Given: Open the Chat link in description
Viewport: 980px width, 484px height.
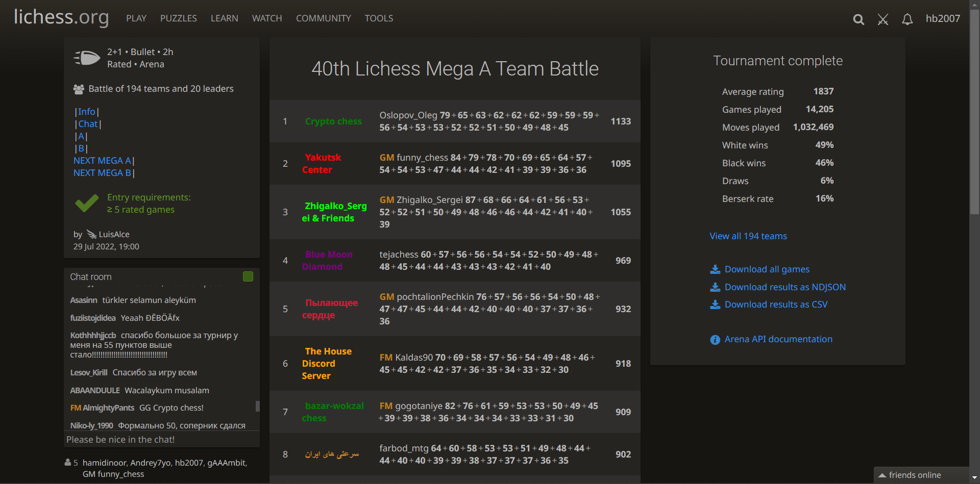Looking at the screenshot, I should point(88,124).
